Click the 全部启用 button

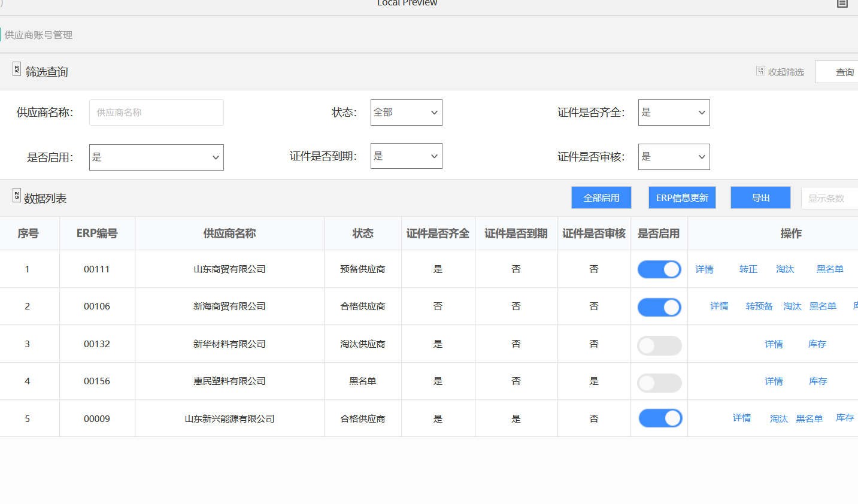pyautogui.click(x=601, y=198)
